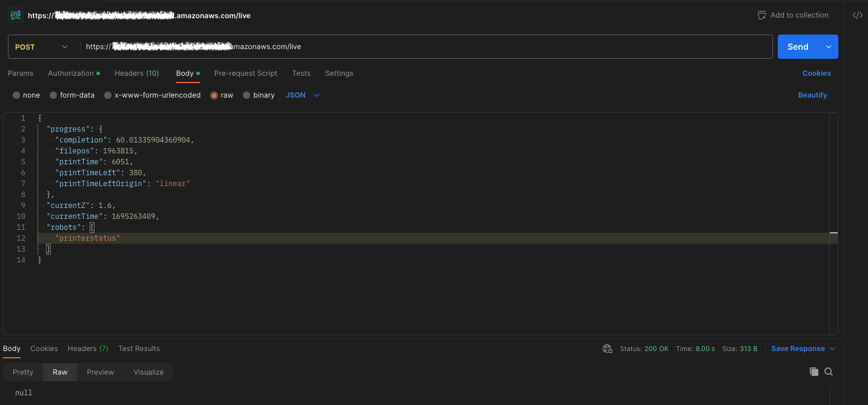
Task: Click the proxy globe icon near Status
Action: point(607,349)
